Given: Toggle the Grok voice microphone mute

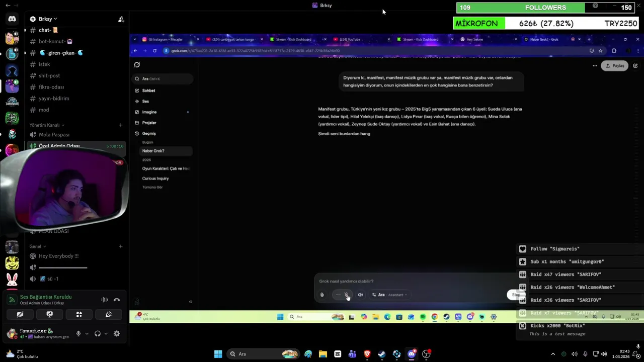Looking at the screenshot, I should (346, 295).
